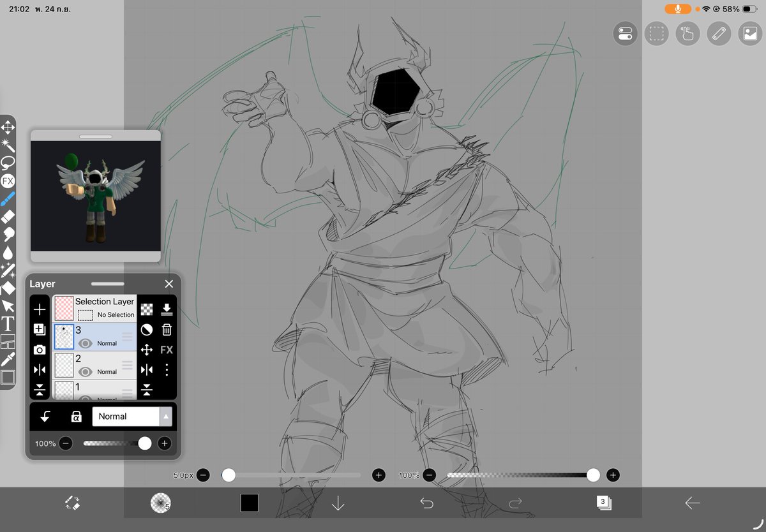Click brush opacity slider knob
Image resolution: width=766 pixels, height=532 pixels.
(593, 475)
